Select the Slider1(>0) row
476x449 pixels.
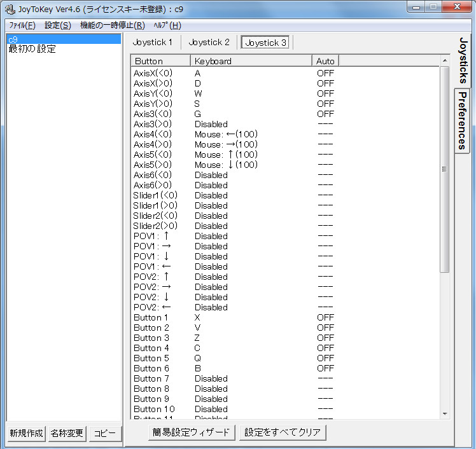pos(285,205)
